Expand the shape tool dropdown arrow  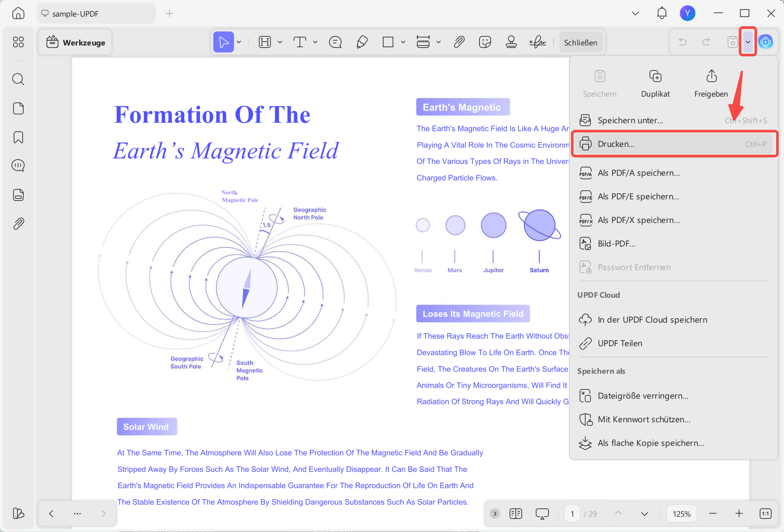(403, 42)
